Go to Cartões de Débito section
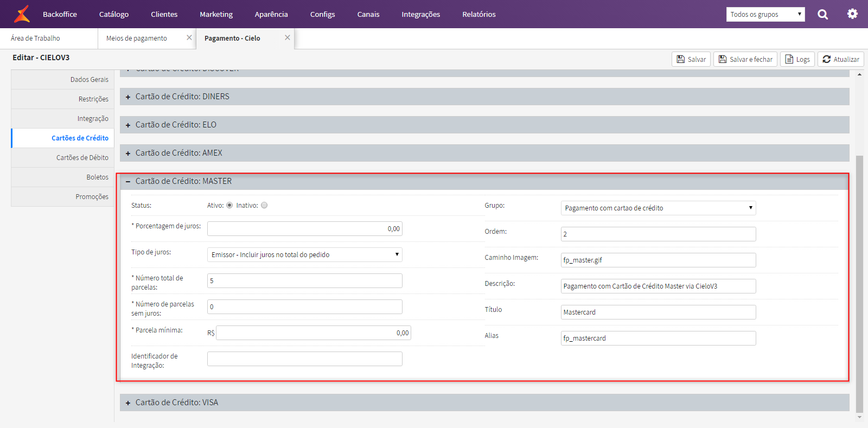Image resolution: width=868 pixels, height=428 pixels. [62, 158]
